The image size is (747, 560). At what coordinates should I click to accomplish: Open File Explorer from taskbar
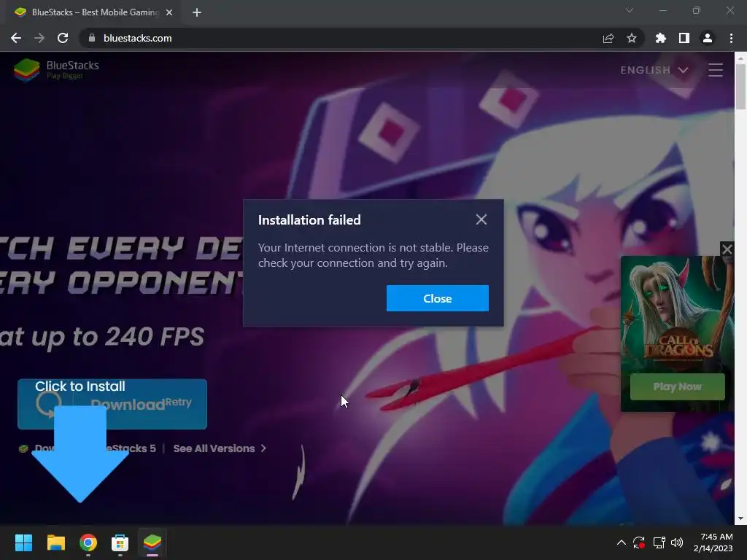(55, 542)
